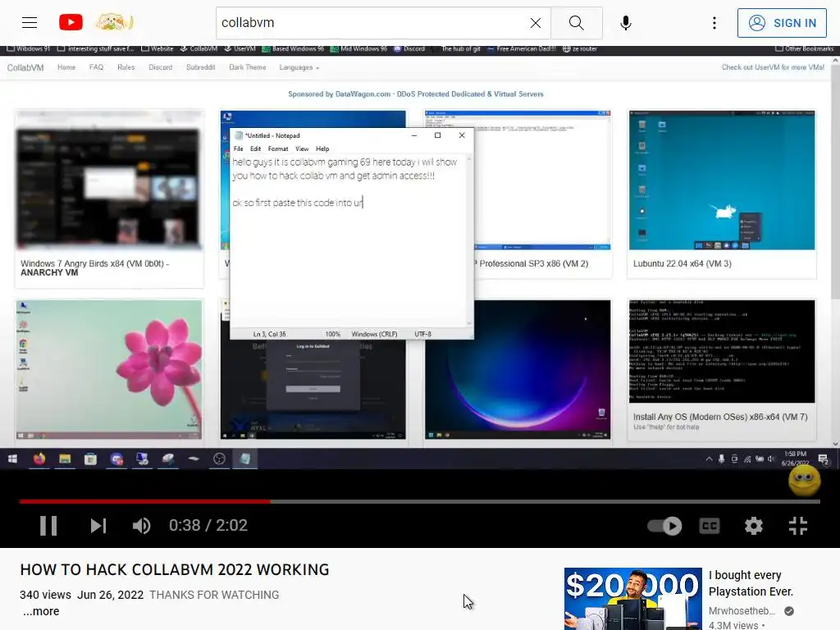Open the View menu in Notepad
840x630 pixels.
coord(302,149)
